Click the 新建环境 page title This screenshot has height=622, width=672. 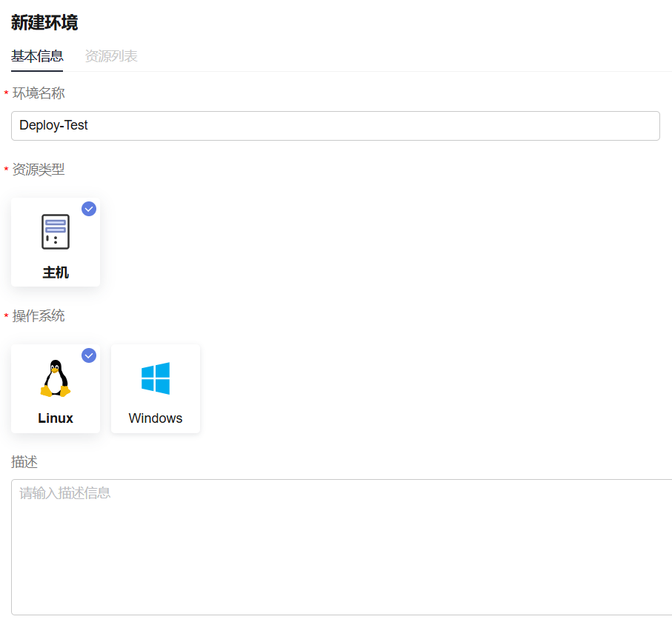coord(44,22)
